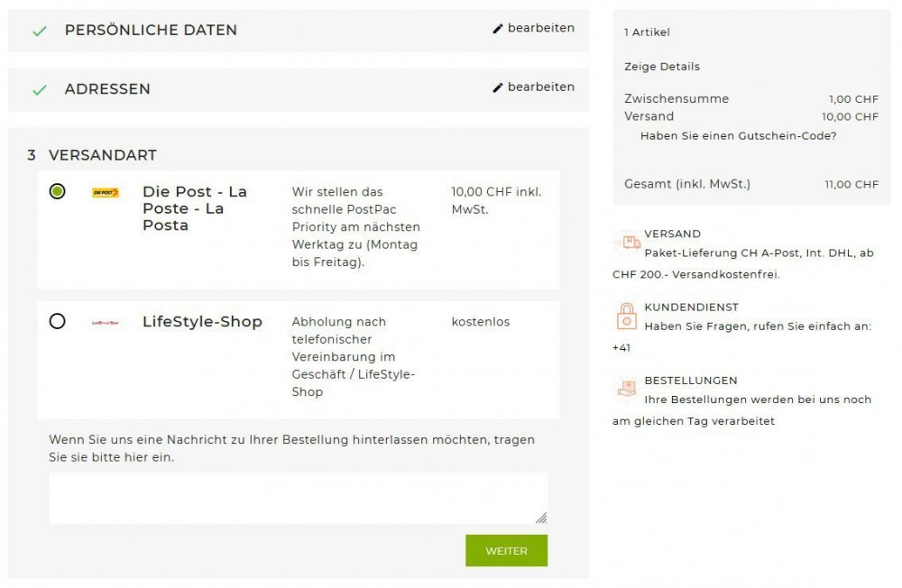Click the order message text field
The height and width of the screenshot is (588, 902).
click(298, 496)
